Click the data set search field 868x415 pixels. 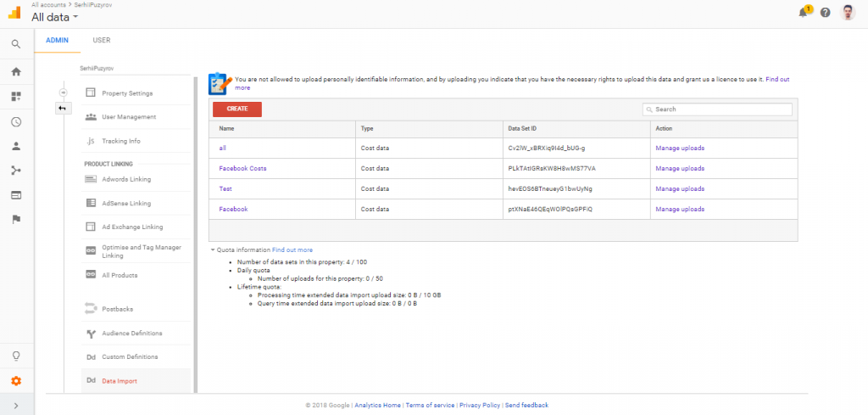pyautogui.click(x=717, y=109)
